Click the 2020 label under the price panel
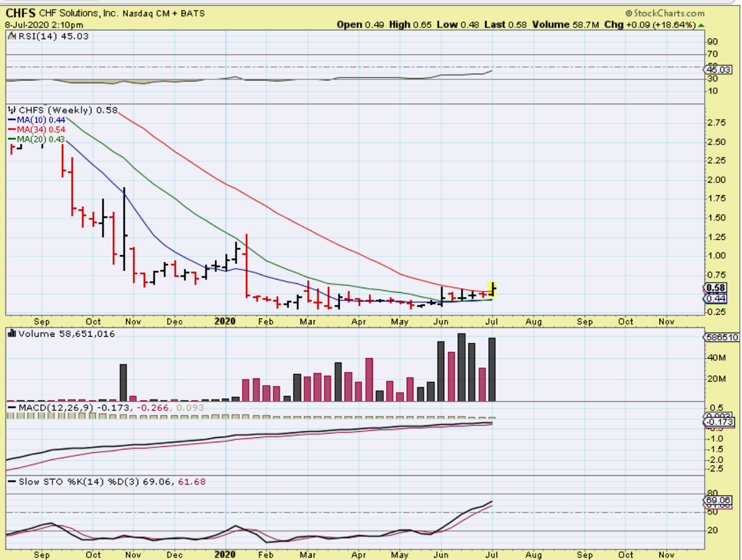Viewport: 742px width, 560px height. coord(225,321)
